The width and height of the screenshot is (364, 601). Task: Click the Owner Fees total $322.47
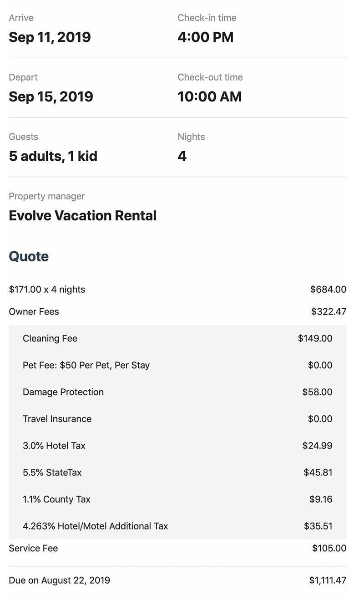[329, 311]
